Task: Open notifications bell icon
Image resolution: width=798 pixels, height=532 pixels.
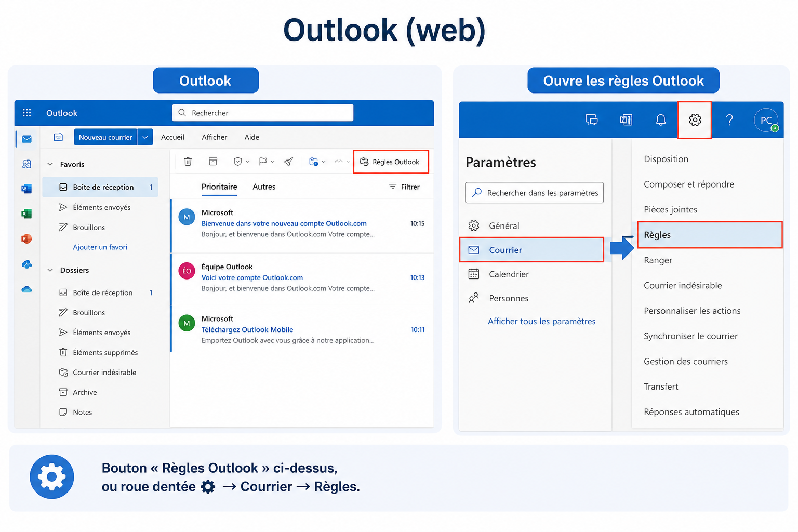Action: [661, 120]
